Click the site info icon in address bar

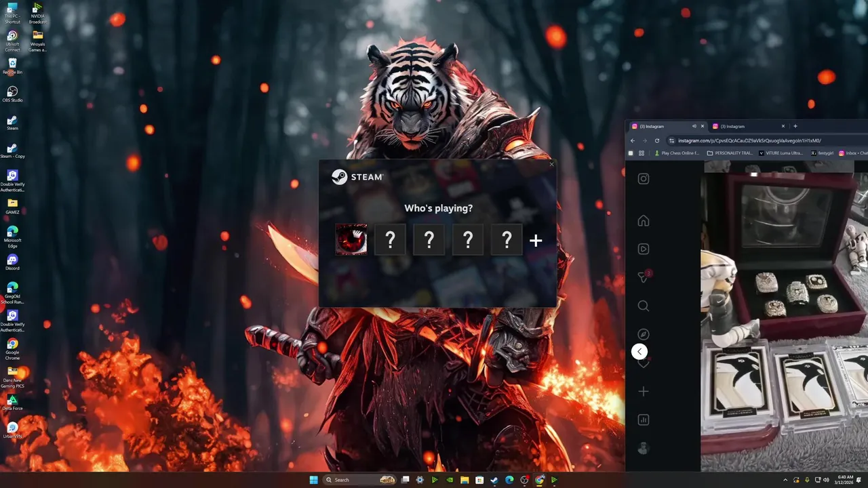(671, 140)
